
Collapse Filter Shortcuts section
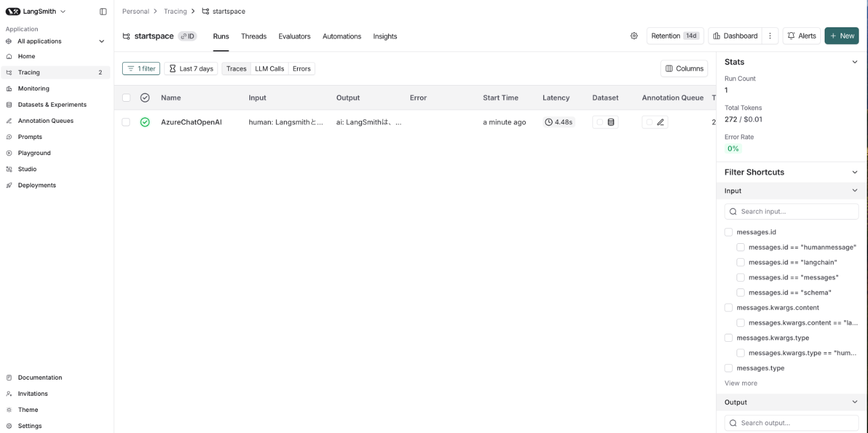pyautogui.click(x=854, y=172)
